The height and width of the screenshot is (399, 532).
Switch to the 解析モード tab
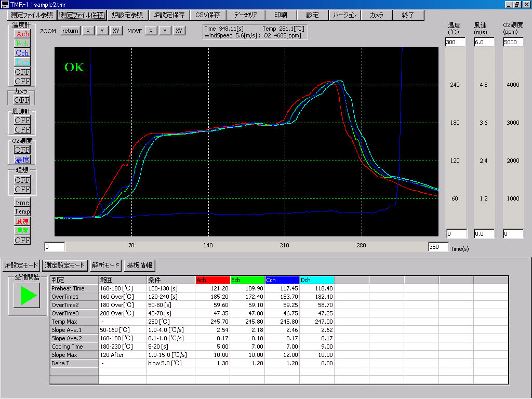coord(106,265)
